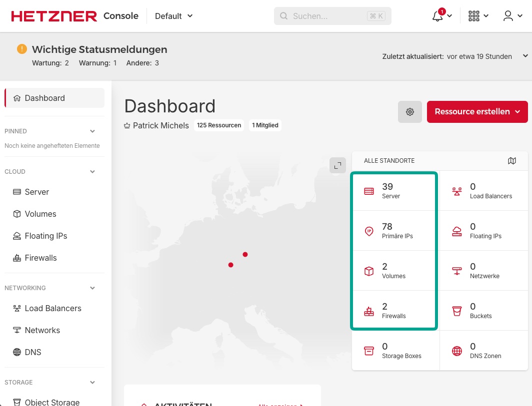Expand the Wichtige Statusmeldungen banner

[525, 56]
